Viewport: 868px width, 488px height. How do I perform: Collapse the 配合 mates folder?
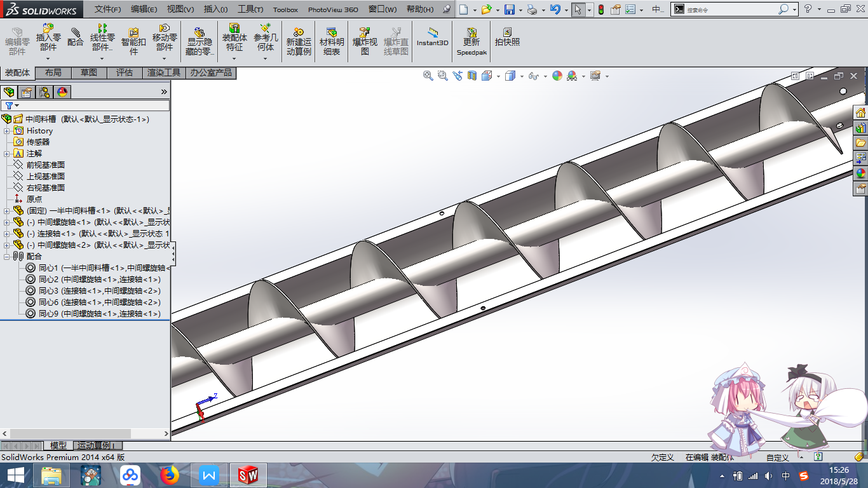point(7,257)
